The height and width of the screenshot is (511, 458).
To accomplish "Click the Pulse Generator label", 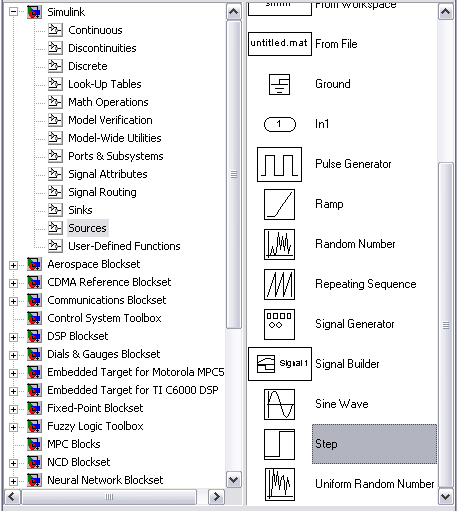I will click(x=353, y=164).
